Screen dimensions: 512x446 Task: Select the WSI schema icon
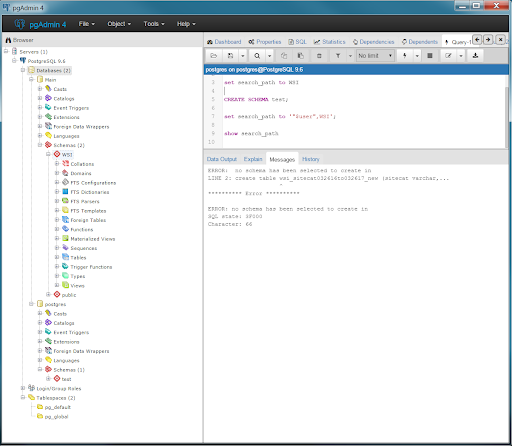57,154
